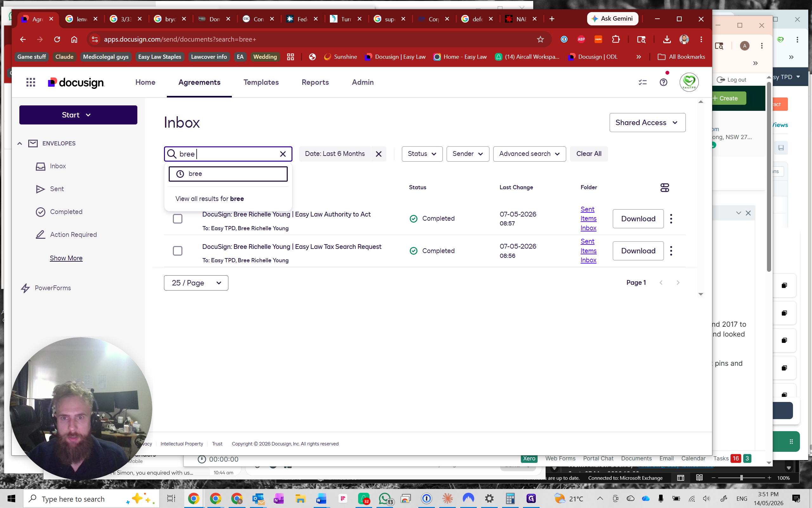Viewport: 812px width, 508px height.
Task: Remove the Date: Last 6 Months filter
Action: (x=378, y=154)
